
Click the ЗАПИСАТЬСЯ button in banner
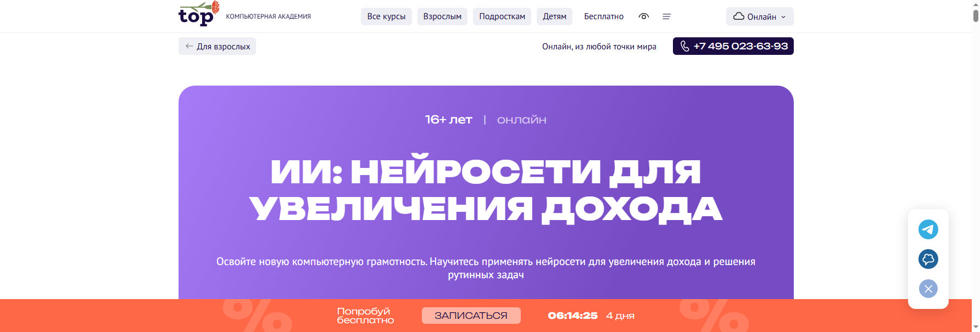[471, 316]
